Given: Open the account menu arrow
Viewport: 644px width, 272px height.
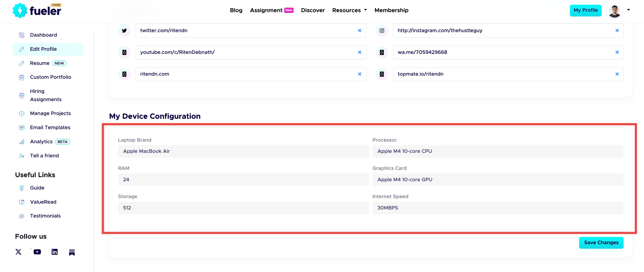Looking at the screenshot, I should coord(628,10).
